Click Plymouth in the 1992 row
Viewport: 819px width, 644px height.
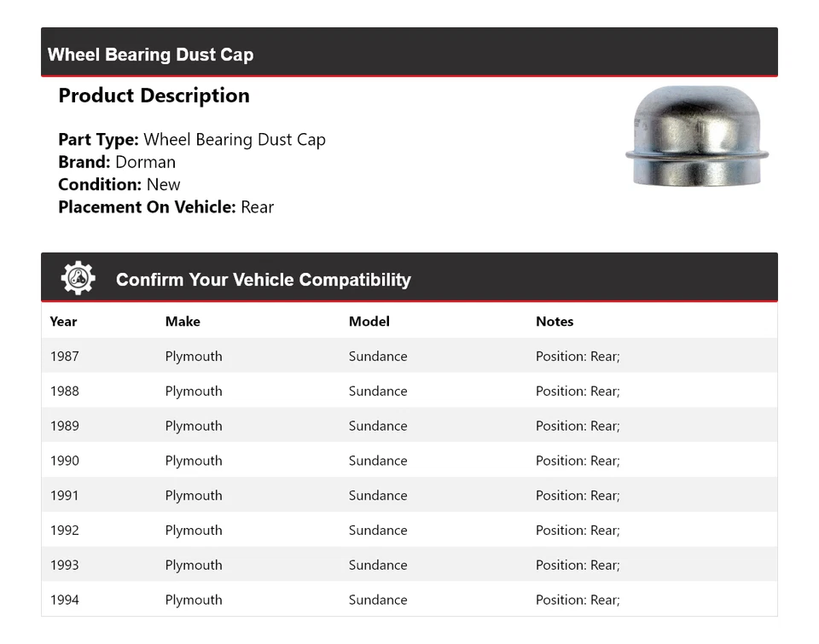pos(194,531)
